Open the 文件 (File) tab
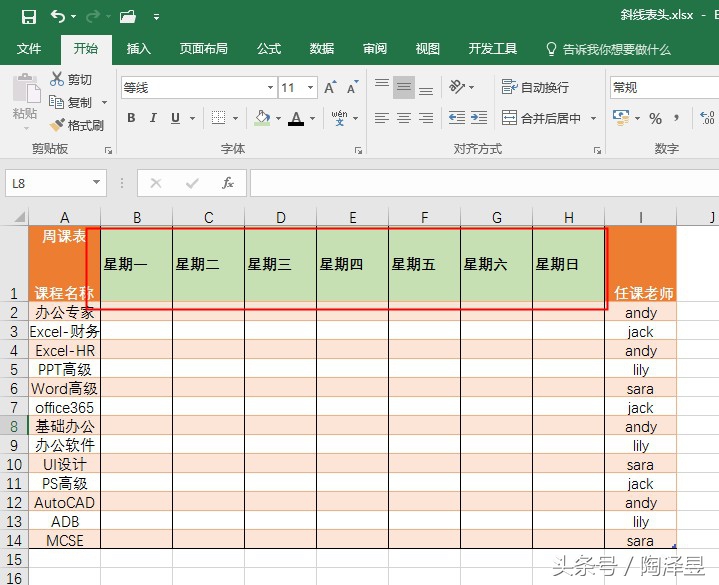The image size is (719, 585). 28,49
